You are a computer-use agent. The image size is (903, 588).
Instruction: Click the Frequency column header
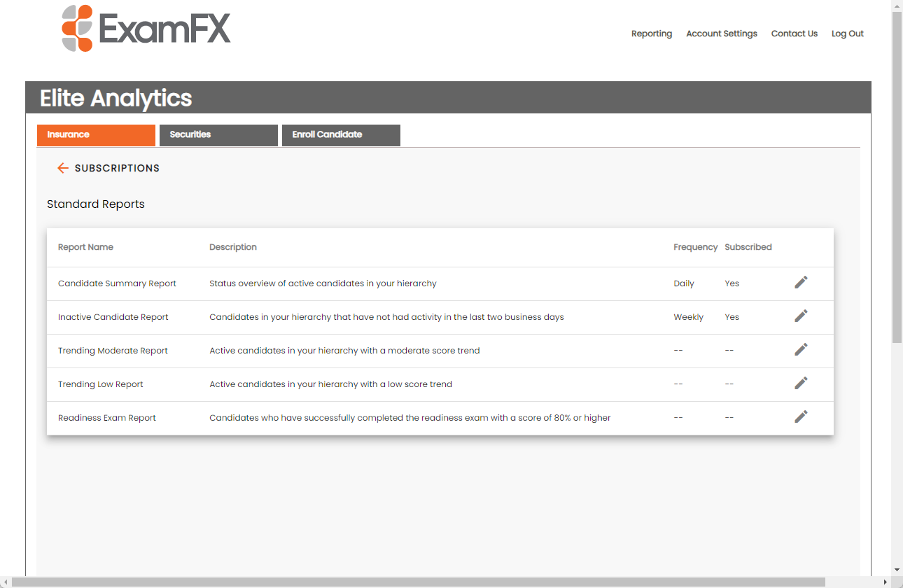click(x=695, y=247)
